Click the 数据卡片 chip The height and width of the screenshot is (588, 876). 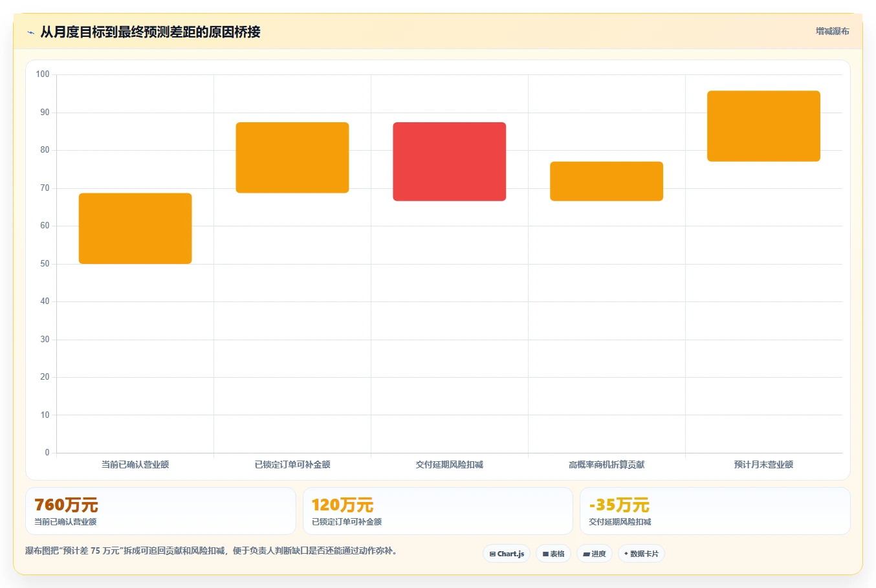pyautogui.click(x=641, y=554)
